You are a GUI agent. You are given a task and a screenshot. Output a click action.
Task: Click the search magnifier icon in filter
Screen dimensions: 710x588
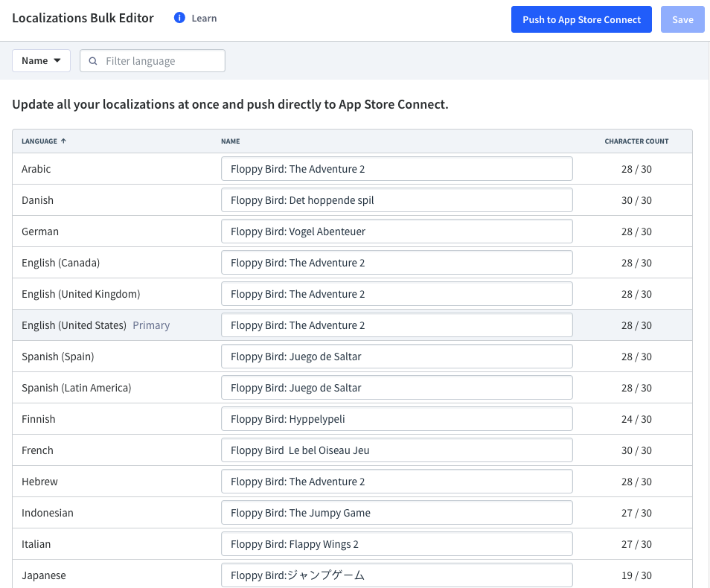[93, 61]
